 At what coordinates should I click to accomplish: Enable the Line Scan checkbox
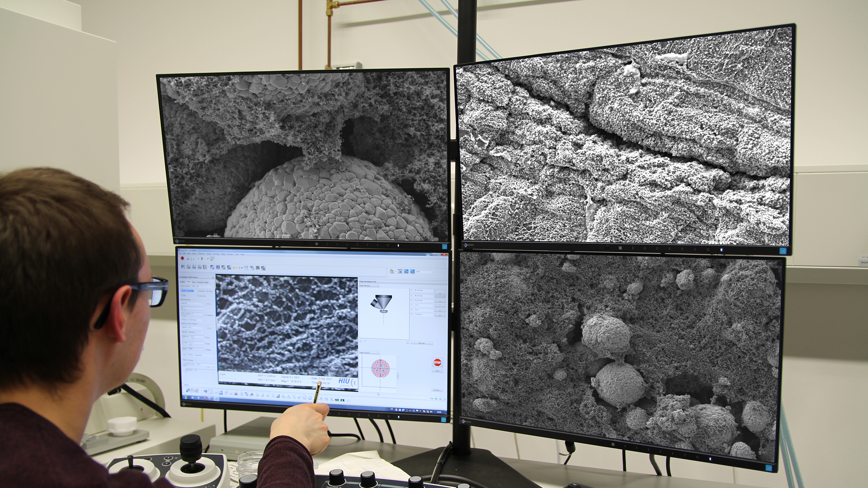coord(198,296)
